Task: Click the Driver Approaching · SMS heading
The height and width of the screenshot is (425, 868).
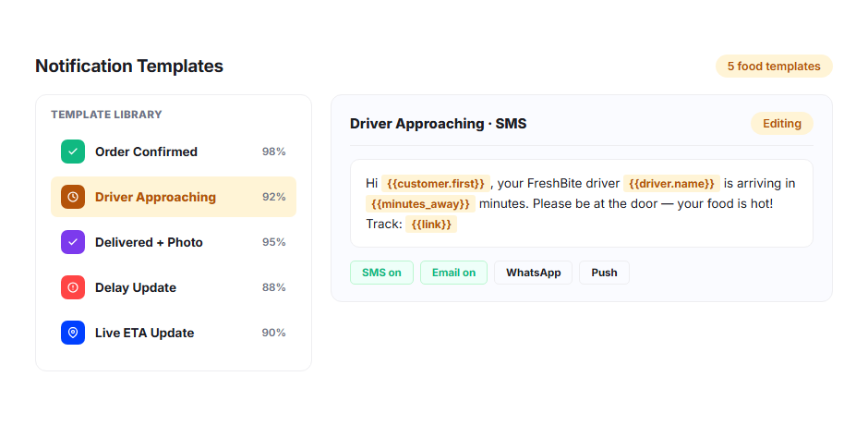Action: tap(438, 124)
